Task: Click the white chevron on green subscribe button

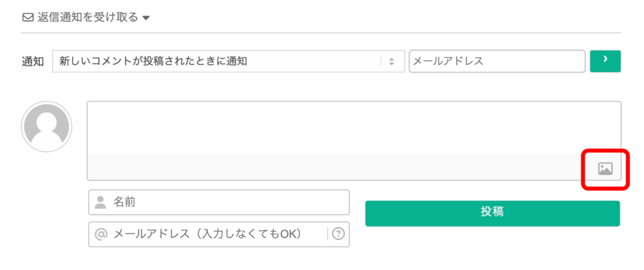Action: click(605, 59)
